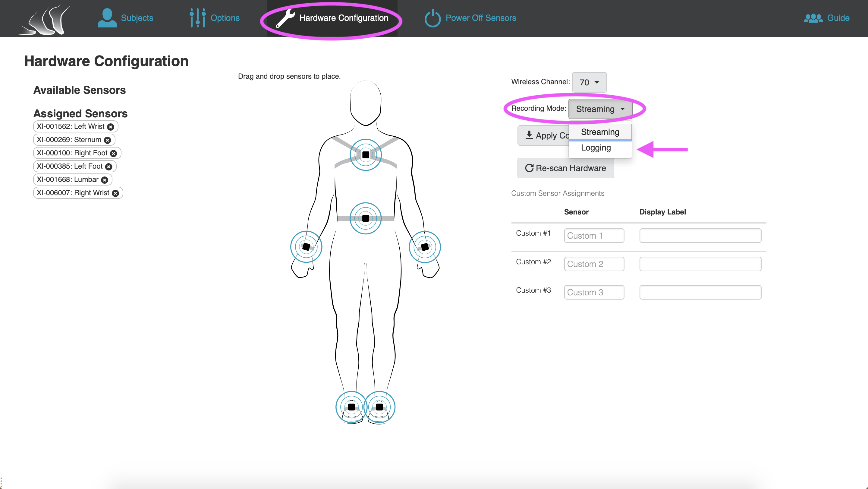Open the Subjects person icon
The width and height of the screenshot is (868, 489).
[x=107, y=18]
